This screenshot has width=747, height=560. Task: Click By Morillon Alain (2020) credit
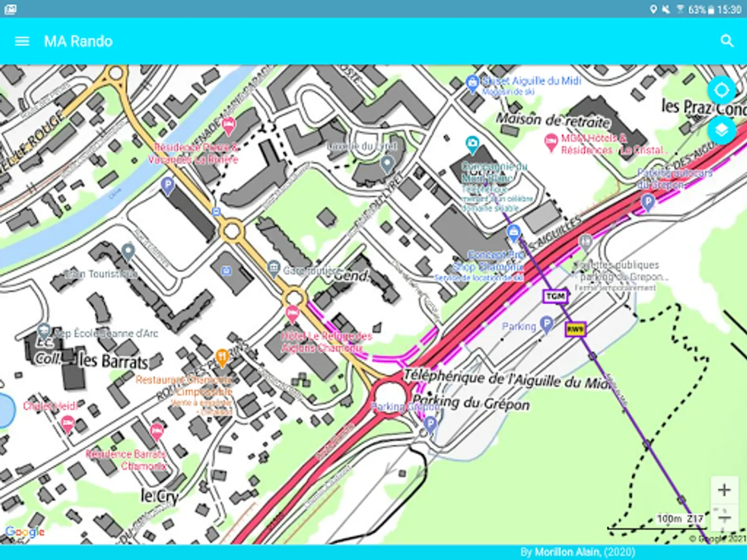point(578,552)
